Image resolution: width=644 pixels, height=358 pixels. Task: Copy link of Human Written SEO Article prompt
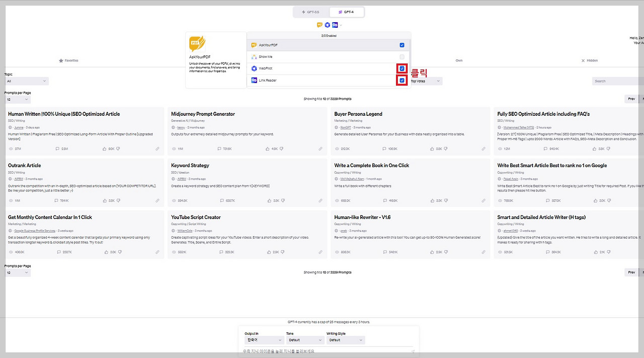157,149
